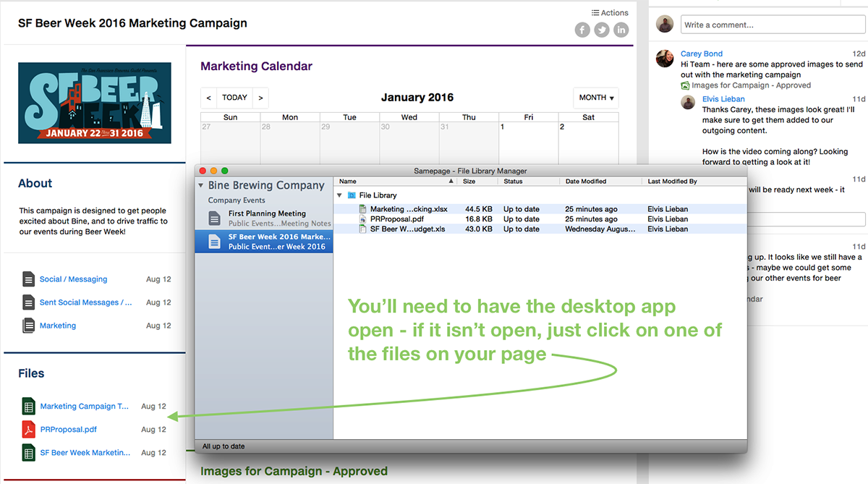Click the SF Beer Week logo image
868x484 pixels.
[95, 102]
